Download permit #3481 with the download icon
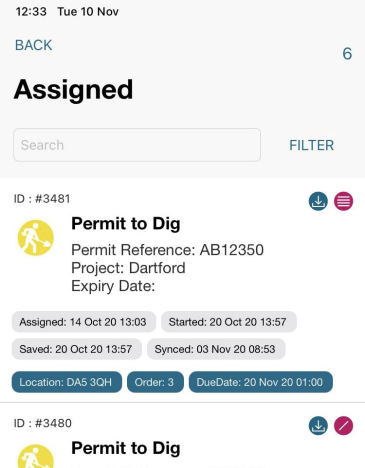365x468 pixels. tap(318, 201)
